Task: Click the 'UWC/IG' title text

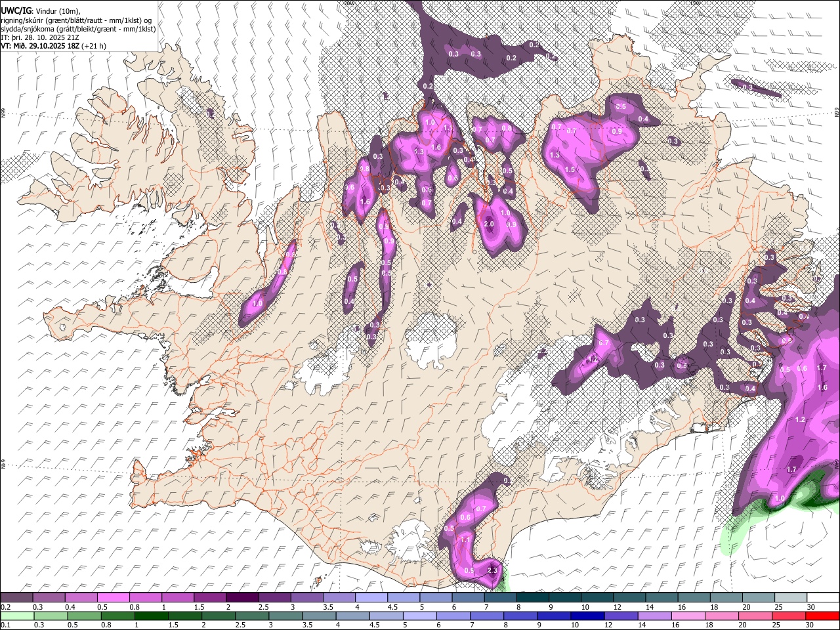Action: pos(16,10)
